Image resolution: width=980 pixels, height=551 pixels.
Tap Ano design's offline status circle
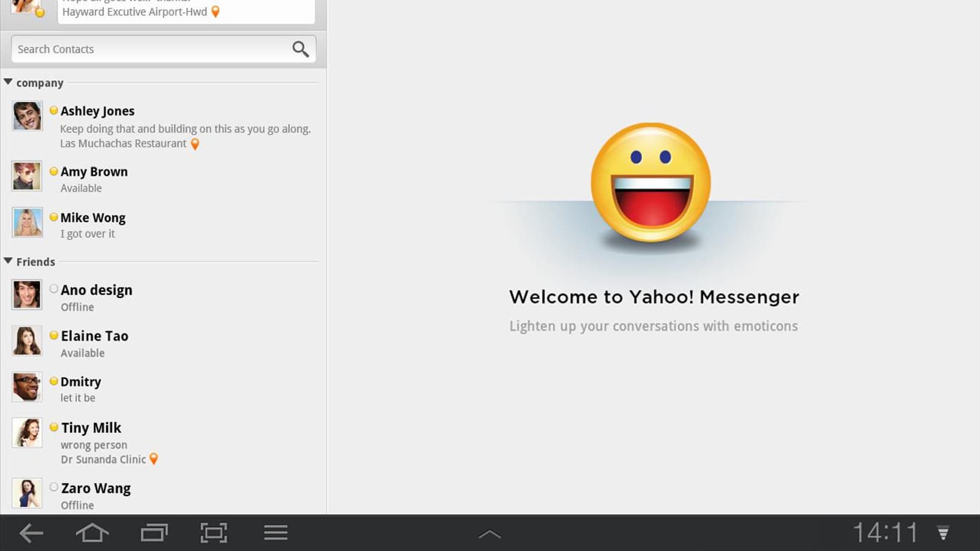54,289
